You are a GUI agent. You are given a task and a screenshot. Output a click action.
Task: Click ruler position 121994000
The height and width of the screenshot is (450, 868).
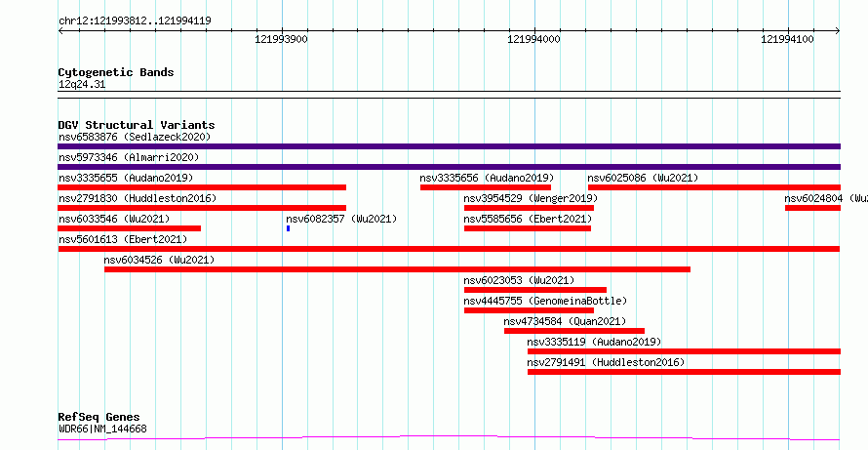[x=533, y=39]
